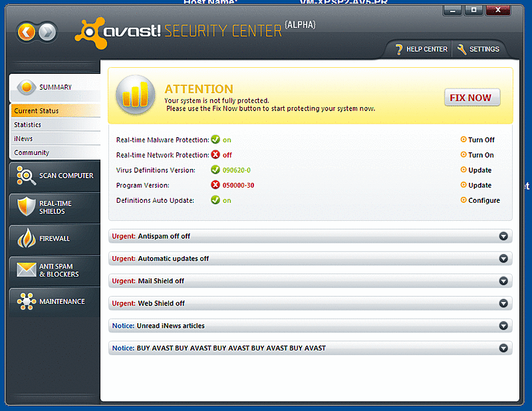Click the wrench Settings icon
This screenshot has width=532, height=411.
462,49
